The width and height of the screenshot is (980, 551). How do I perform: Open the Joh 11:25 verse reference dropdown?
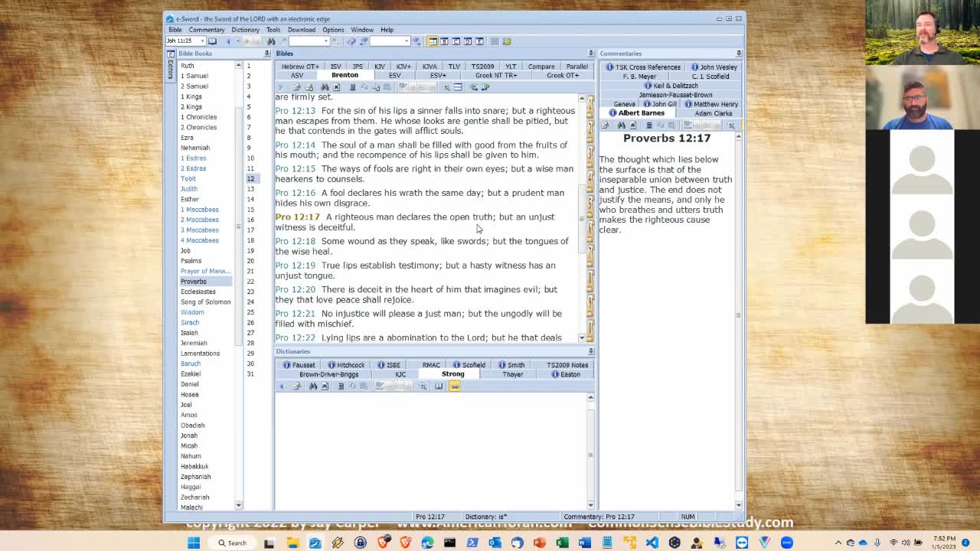[202, 41]
